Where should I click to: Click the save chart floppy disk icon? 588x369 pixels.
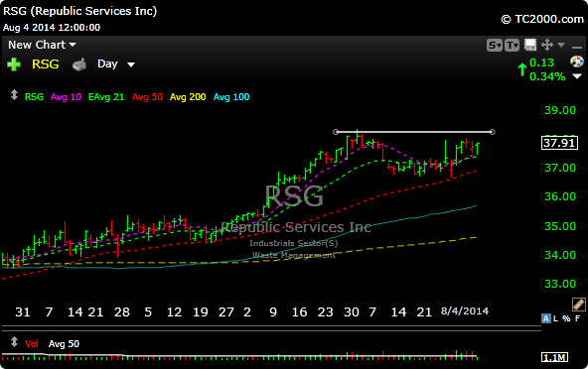[530, 45]
